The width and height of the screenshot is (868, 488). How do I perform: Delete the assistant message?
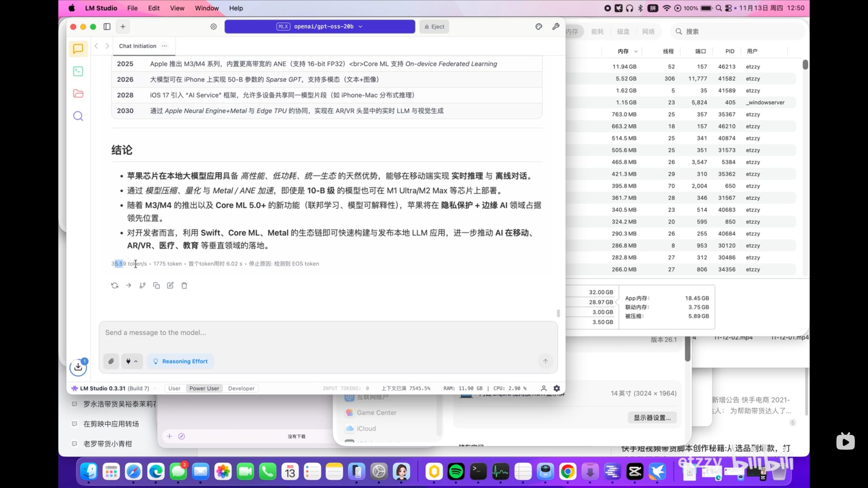point(184,285)
